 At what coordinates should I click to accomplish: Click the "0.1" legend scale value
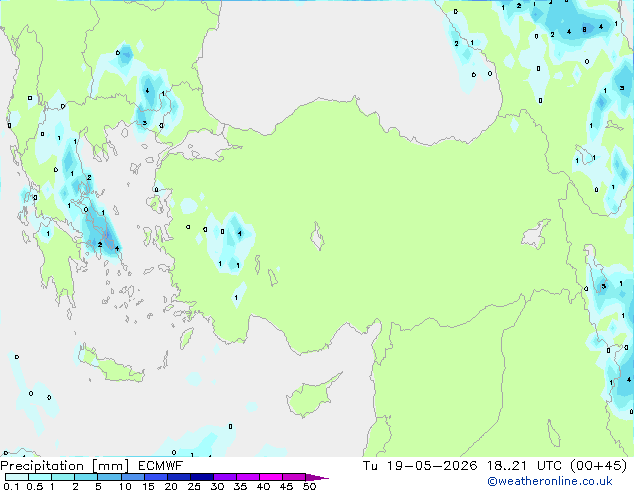(x=11, y=486)
